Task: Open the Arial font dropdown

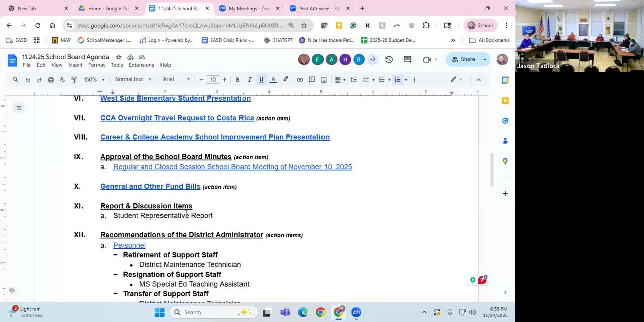Action: point(176,79)
